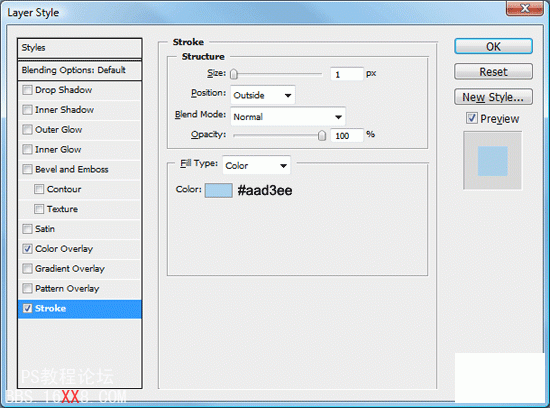Click the Opacity percent input field
The width and height of the screenshot is (550, 408).
tap(347, 135)
